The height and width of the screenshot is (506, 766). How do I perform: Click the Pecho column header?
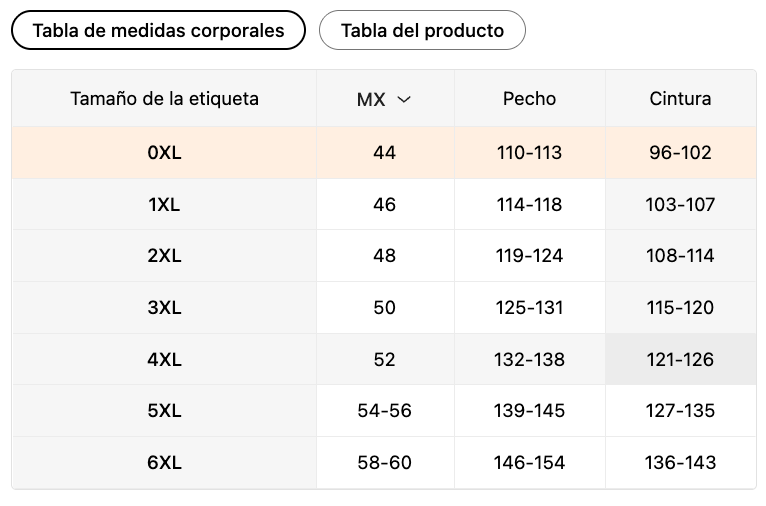[x=529, y=99]
